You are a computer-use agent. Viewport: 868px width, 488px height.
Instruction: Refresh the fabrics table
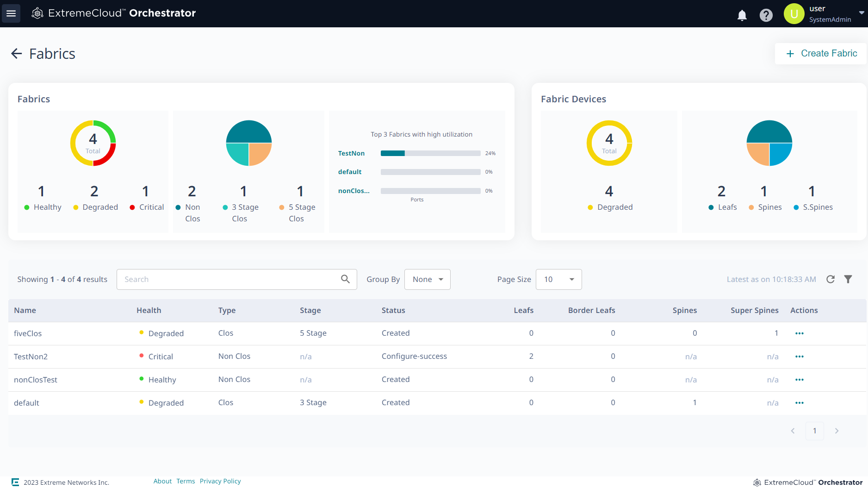pos(831,279)
